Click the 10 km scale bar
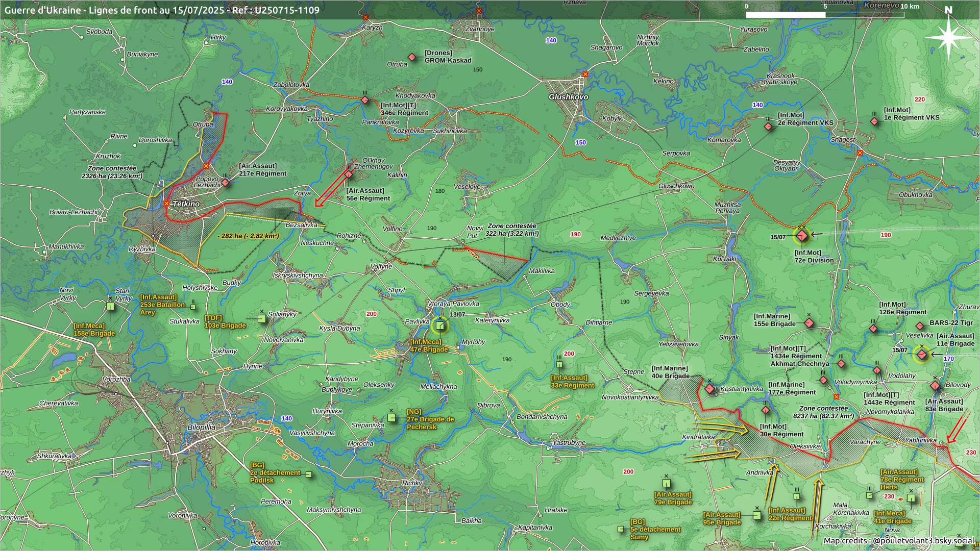 coord(825,15)
